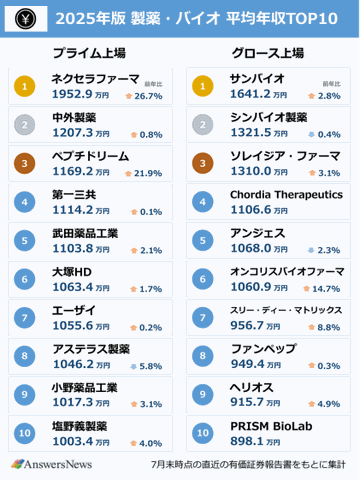
Task: Click the silver rank 2 badge for 中外製薬
Action: coord(24,125)
